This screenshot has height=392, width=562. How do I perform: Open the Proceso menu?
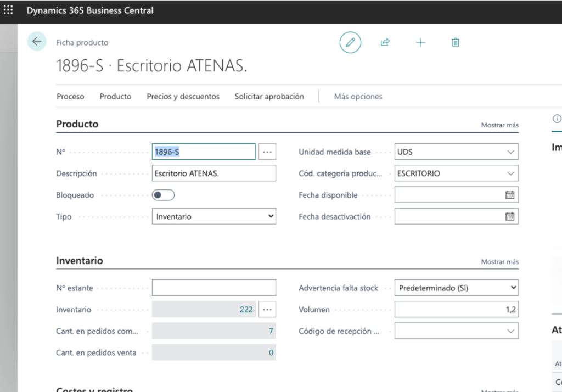point(70,97)
